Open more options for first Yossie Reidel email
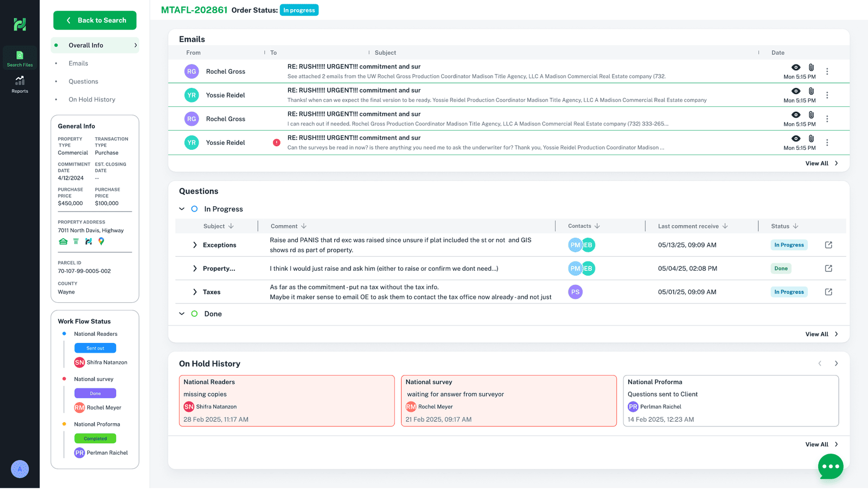This screenshot has width=868, height=490. (x=827, y=95)
